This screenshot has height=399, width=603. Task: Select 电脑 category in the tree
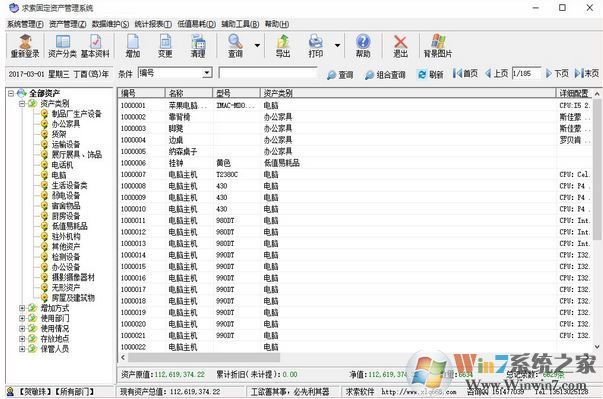59,175
